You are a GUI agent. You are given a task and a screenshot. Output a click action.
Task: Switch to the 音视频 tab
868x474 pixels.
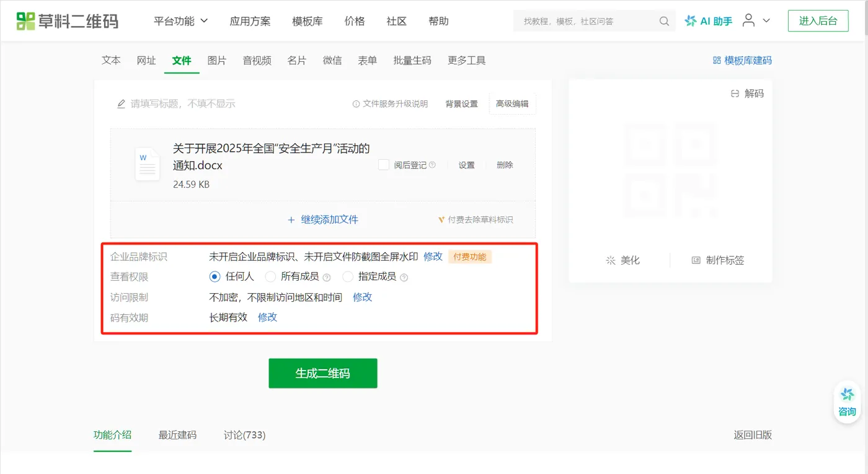[x=257, y=60]
